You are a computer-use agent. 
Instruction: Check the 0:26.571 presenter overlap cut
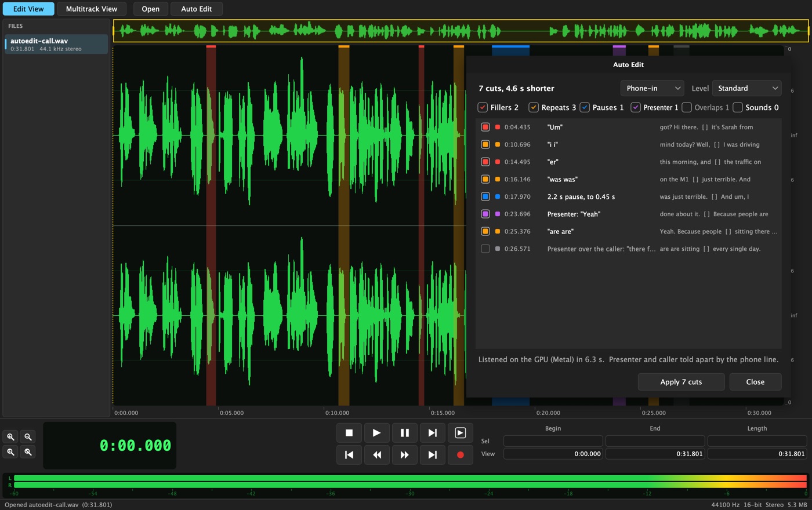coord(485,249)
